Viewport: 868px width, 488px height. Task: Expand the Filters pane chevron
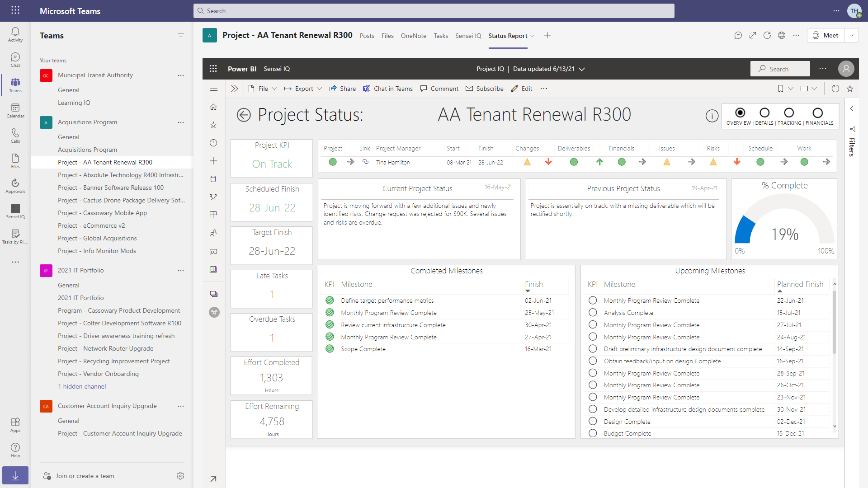(x=852, y=109)
